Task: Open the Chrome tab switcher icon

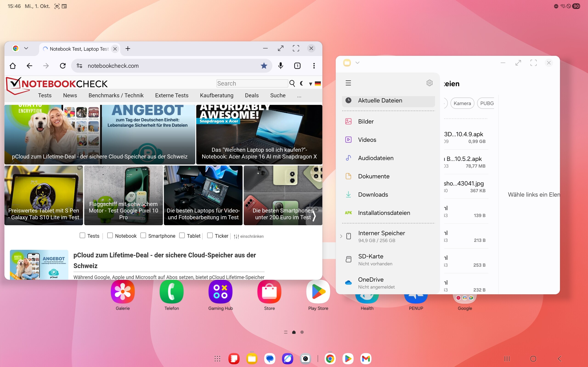Action: (297, 66)
